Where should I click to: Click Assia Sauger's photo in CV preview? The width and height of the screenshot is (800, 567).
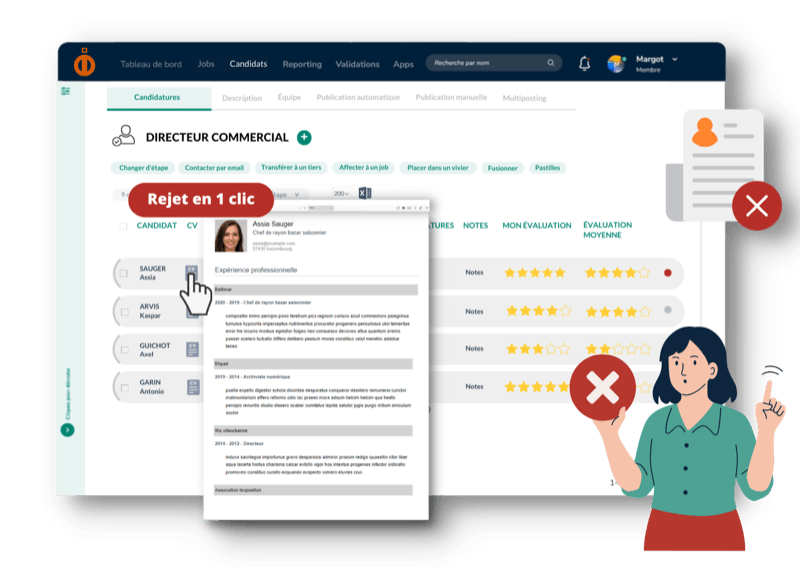point(230,236)
